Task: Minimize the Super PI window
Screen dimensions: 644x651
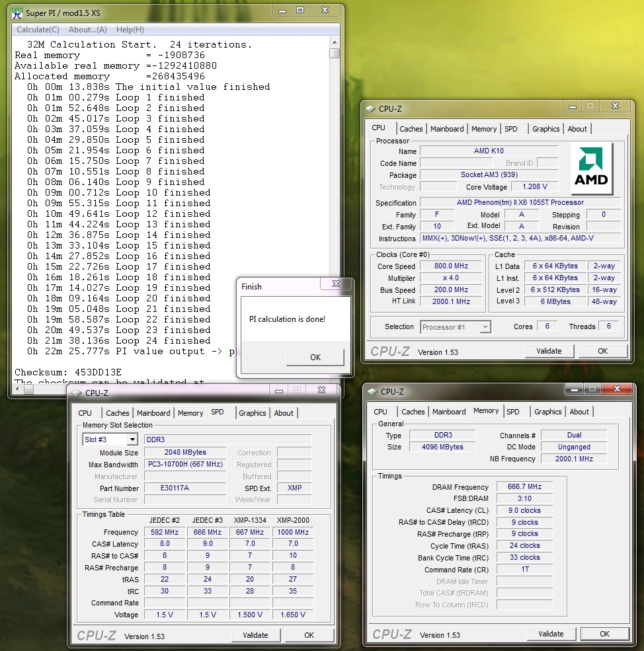Action: tap(282, 11)
